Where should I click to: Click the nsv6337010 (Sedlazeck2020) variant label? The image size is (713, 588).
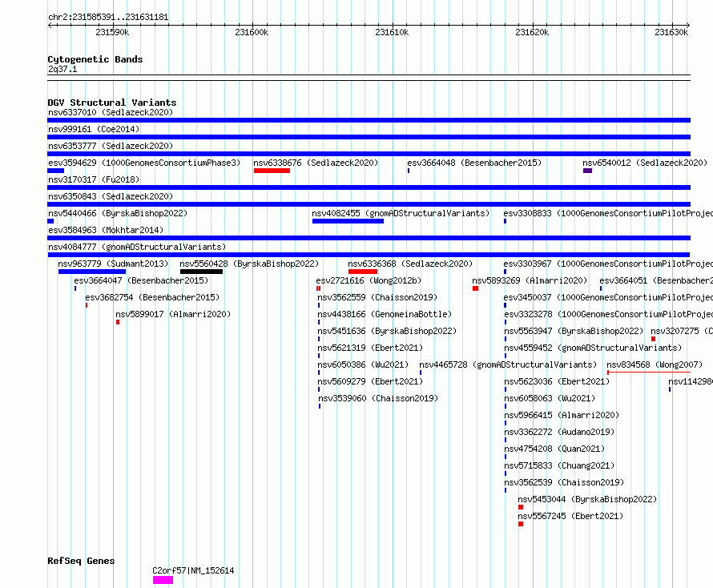point(111,112)
